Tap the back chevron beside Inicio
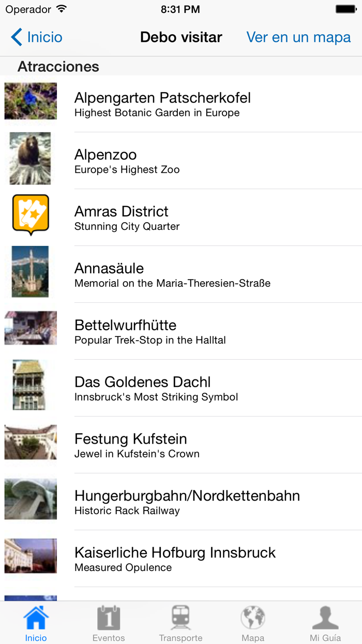The width and height of the screenshot is (362, 644). pos(16,37)
